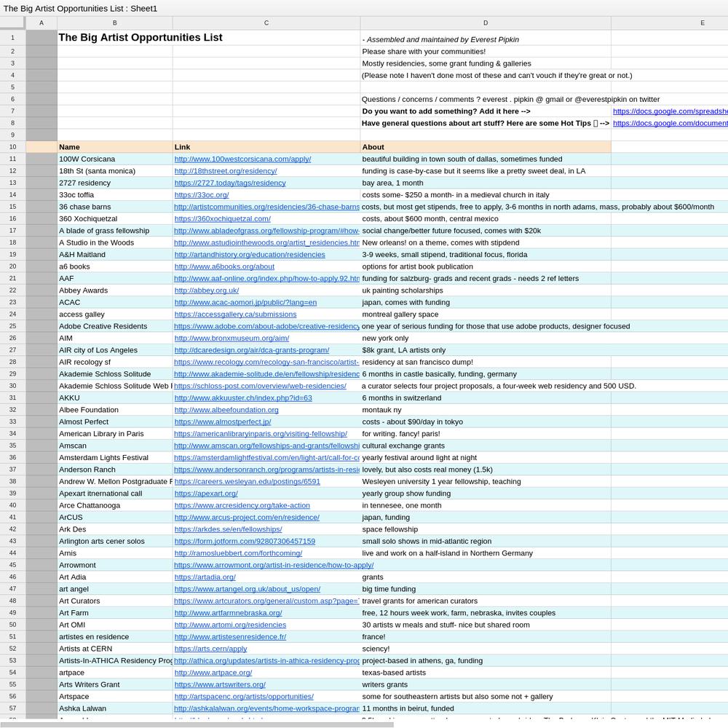The width and height of the screenshot is (728, 728).
Task: Select 'The Big Artist Opportunities List' title cell
Action: [115, 38]
